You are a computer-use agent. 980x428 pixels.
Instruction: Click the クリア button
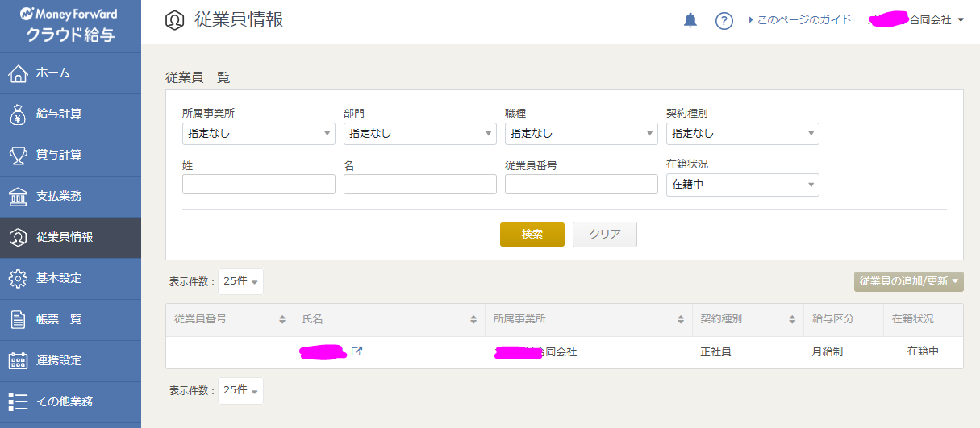(x=604, y=235)
